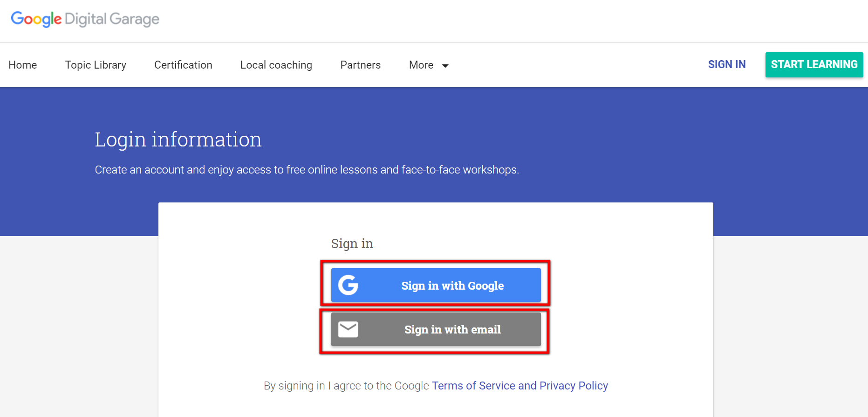Click the 'Create an account and enjoy access' text
The height and width of the screenshot is (417, 868).
(307, 170)
